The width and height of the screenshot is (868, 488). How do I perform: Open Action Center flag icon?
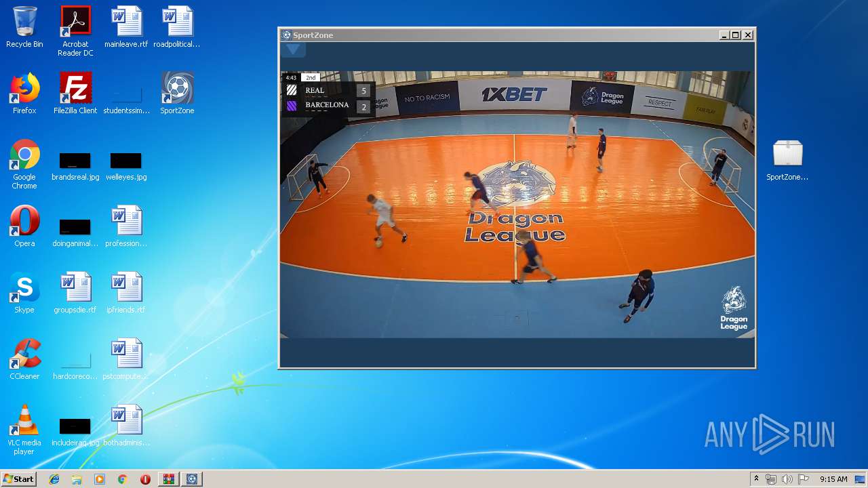(803, 479)
